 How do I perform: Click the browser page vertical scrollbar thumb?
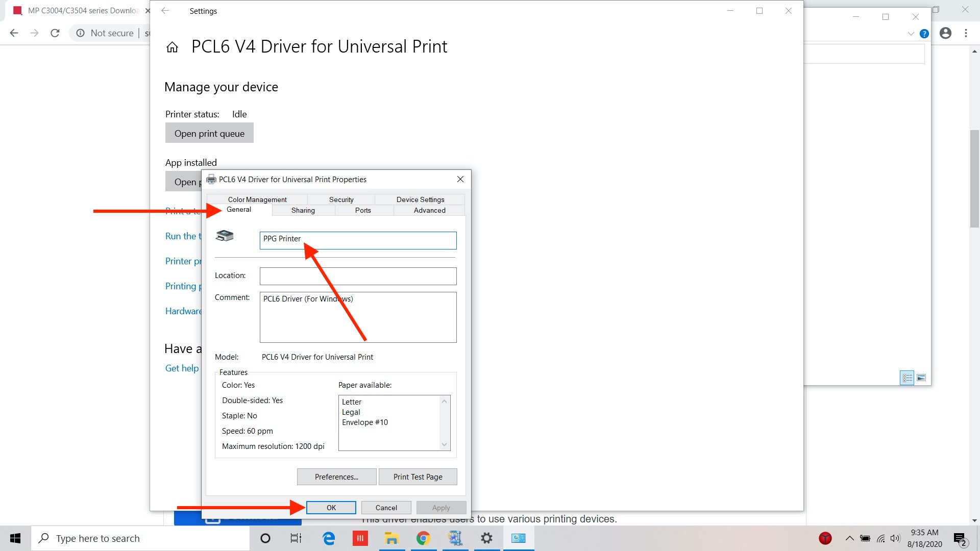point(974,179)
